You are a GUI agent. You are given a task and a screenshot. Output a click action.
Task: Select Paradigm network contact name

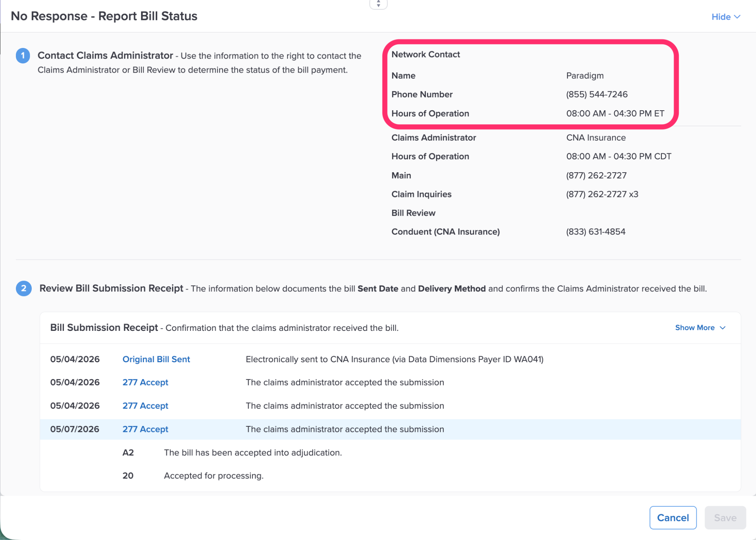pyautogui.click(x=585, y=76)
